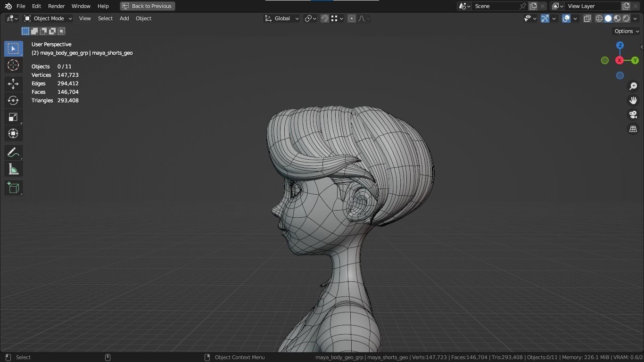Click the blue Z axis gizmo

pos(620,45)
